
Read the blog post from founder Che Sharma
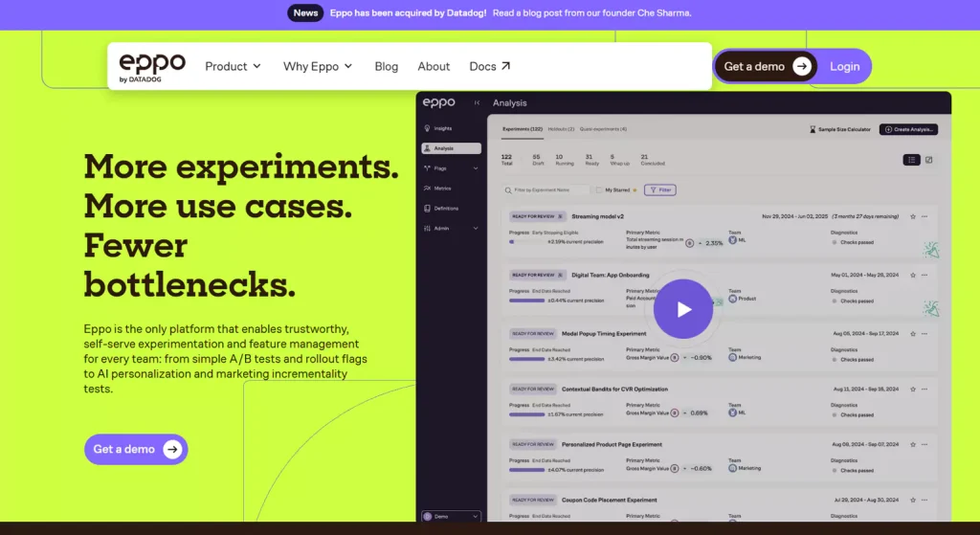click(x=591, y=13)
